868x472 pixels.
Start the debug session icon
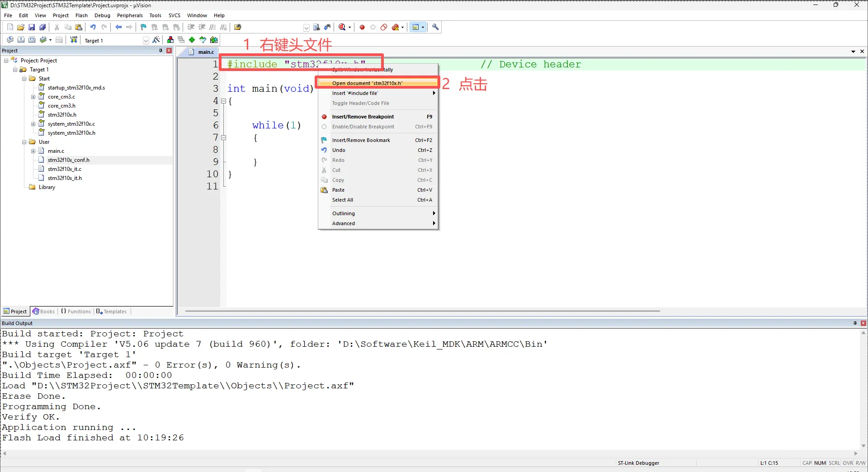tap(343, 27)
